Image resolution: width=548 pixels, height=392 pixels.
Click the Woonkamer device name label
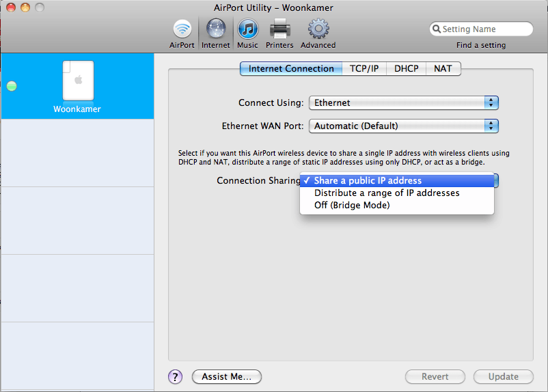(77, 109)
